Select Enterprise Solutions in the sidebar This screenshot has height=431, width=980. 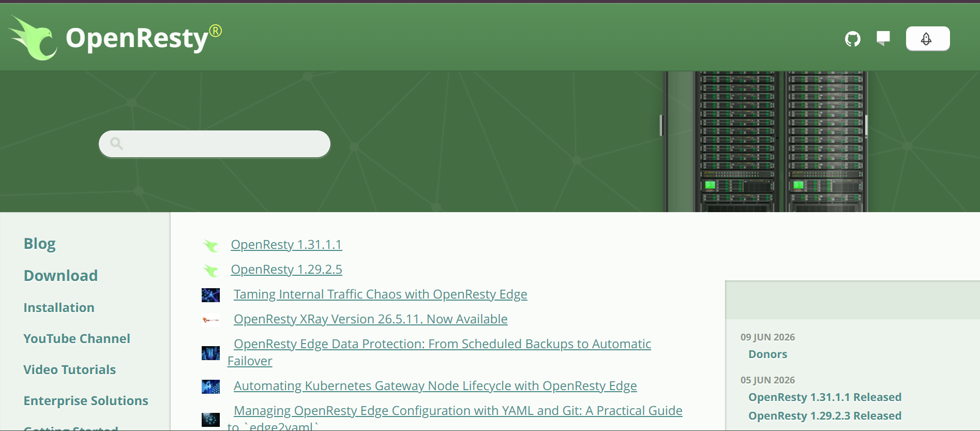click(x=86, y=400)
